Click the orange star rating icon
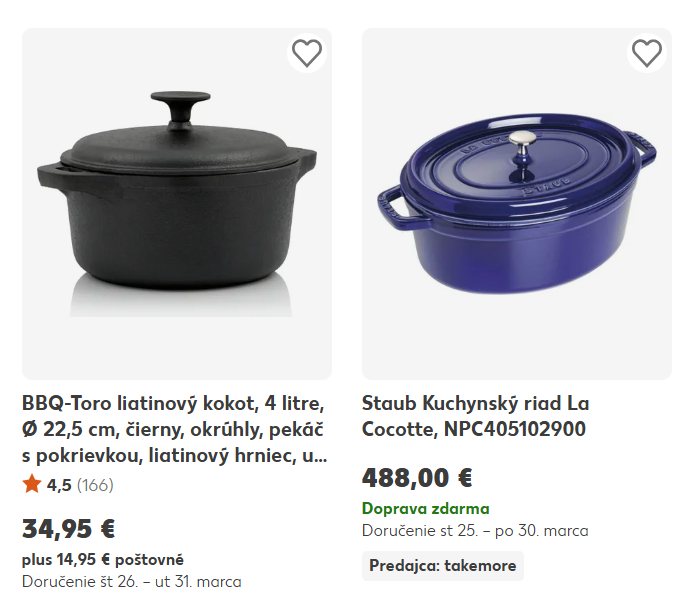Screen dimensions: 692x599 (31, 485)
